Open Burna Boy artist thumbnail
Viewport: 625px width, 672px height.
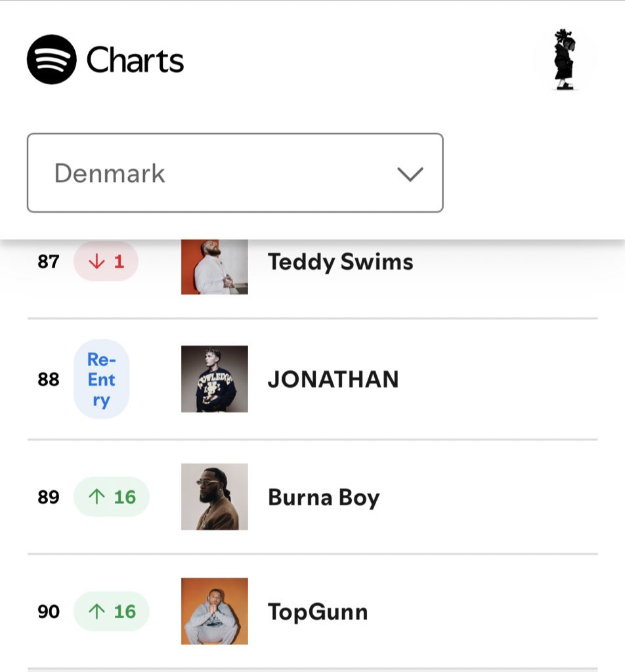(215, 497)
